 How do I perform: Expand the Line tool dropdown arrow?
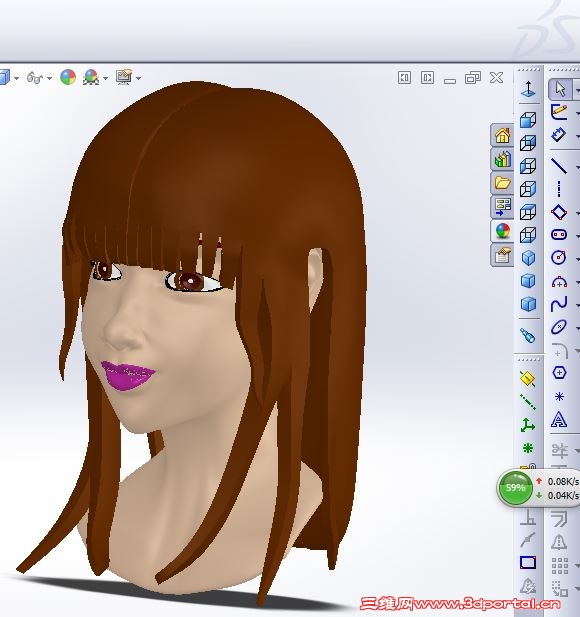[x=577, y=167]
